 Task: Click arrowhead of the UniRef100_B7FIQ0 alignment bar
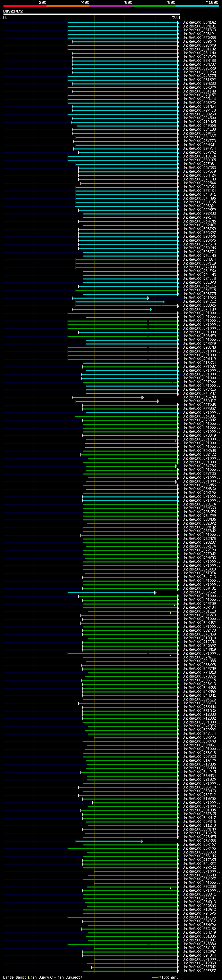coord(151,309)
